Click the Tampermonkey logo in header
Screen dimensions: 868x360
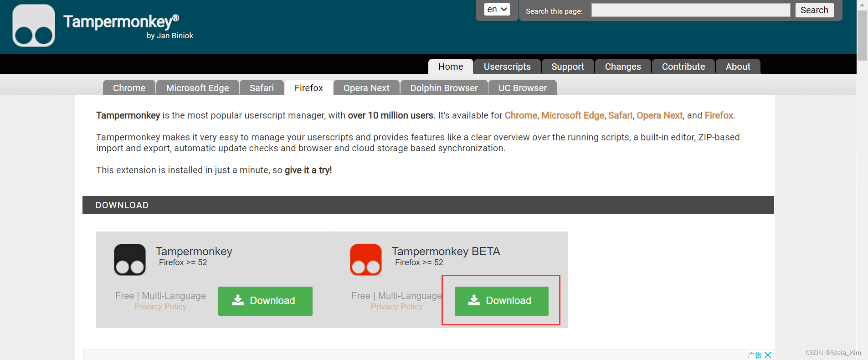coord(34,26)
